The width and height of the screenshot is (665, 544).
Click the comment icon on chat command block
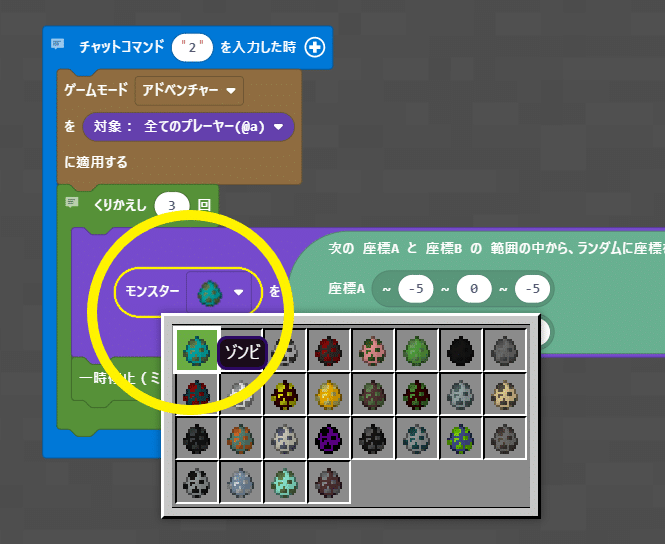point(58,44)
